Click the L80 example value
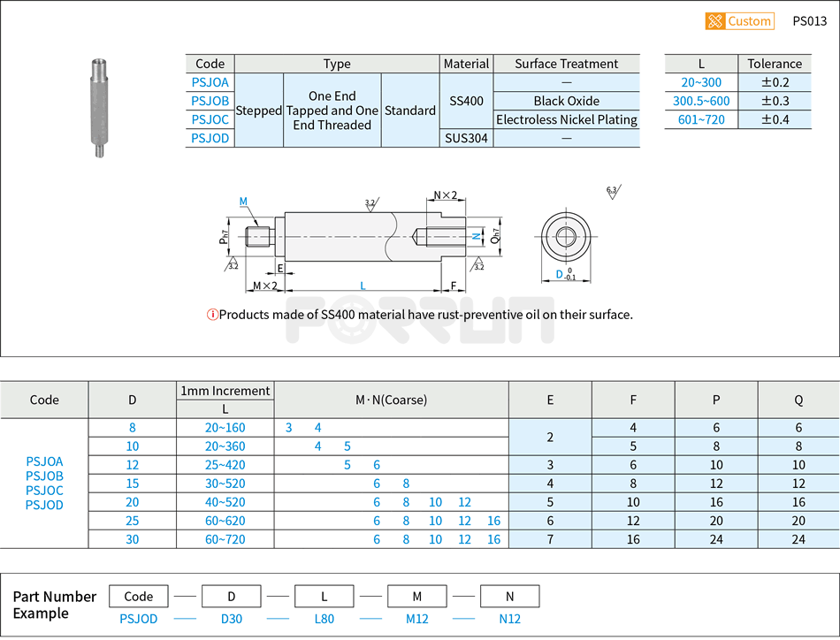The height and width of the screenshot is (640, 840). tap(325, 619)
